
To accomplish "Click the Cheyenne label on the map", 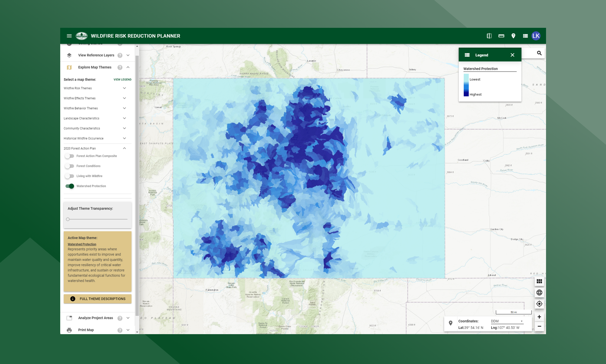I will pos(343,70).
